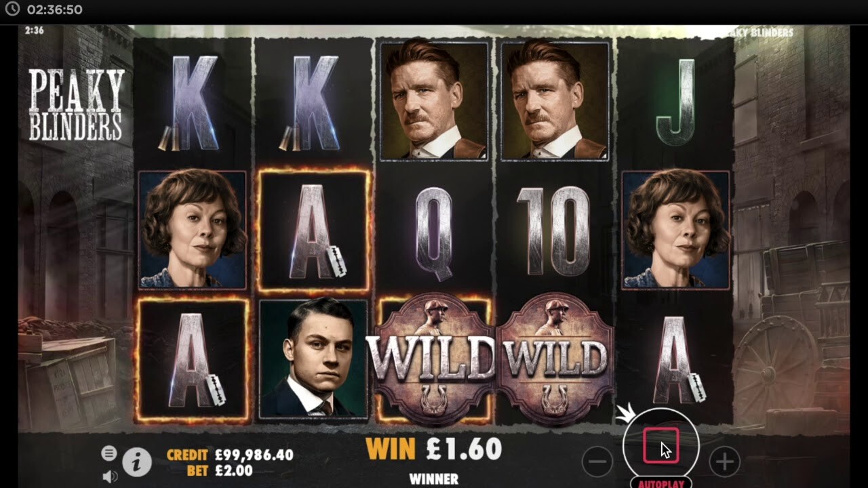Click the right WILD symbol
The width and height of the screenshot is (868, 488).
point(555,359)
